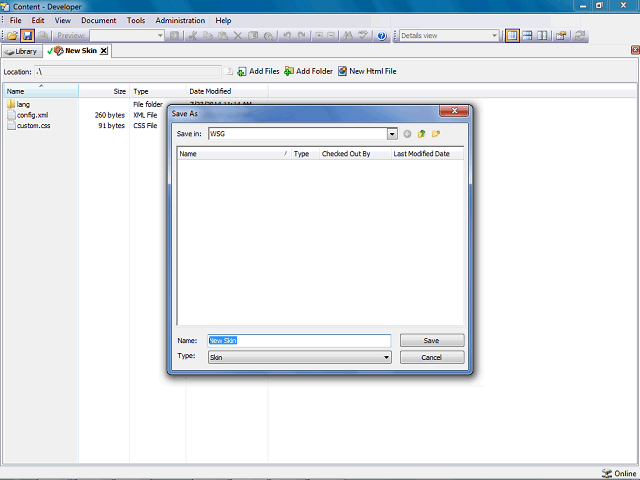This screenshot has width=640, height=480.
Task: Click the Cut scissors toolbar icon
Action: 193,36
